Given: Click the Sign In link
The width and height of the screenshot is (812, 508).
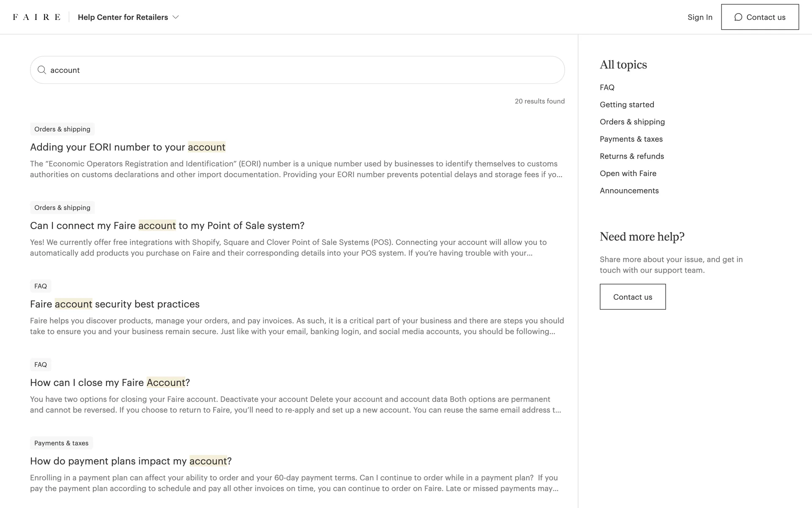Looking at the screenshot, I should point(700,17).
